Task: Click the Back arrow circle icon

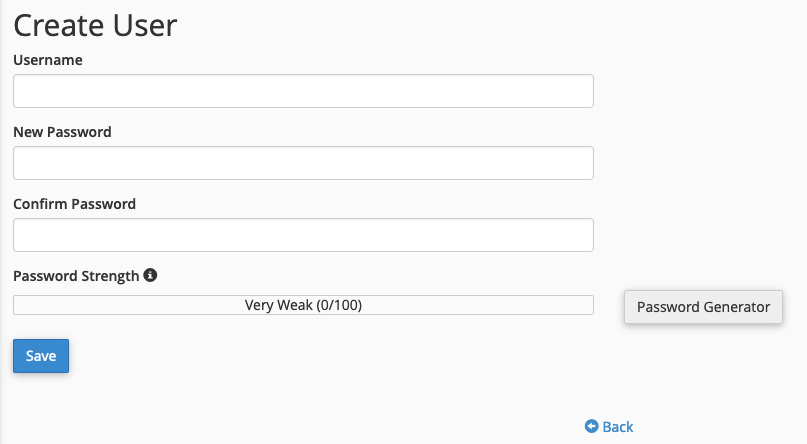Action: point(591,427)
